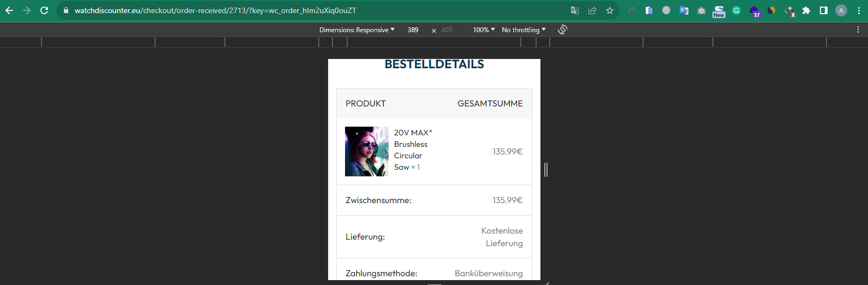Open the globe extension with X badge
The width and height of the screenshot is (868, 285).
pyautogui.click(x=789, y=11)
